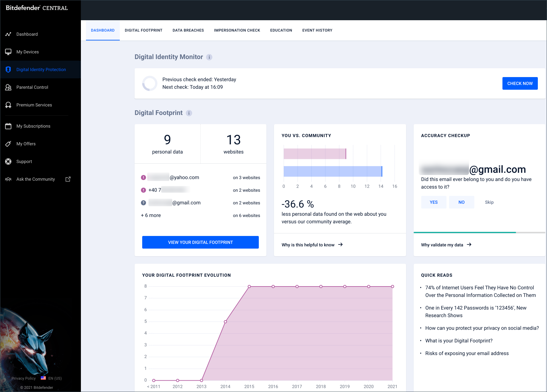Click the '-36.6 %' statistic

point(298,204)
